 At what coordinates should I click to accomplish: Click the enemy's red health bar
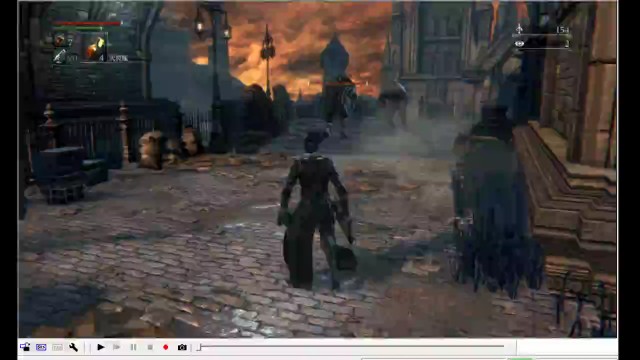click(x=340, y=83)
